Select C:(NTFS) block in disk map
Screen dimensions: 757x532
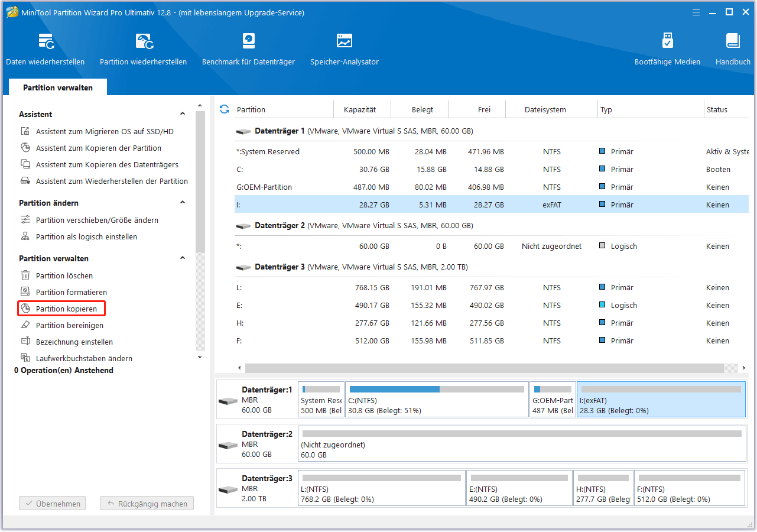(x=437, y=400)
